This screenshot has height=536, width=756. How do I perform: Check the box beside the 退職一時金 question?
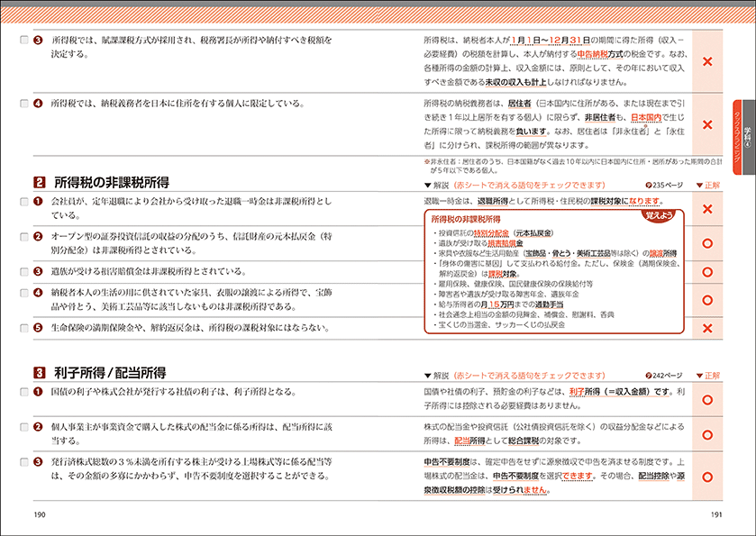24,202
